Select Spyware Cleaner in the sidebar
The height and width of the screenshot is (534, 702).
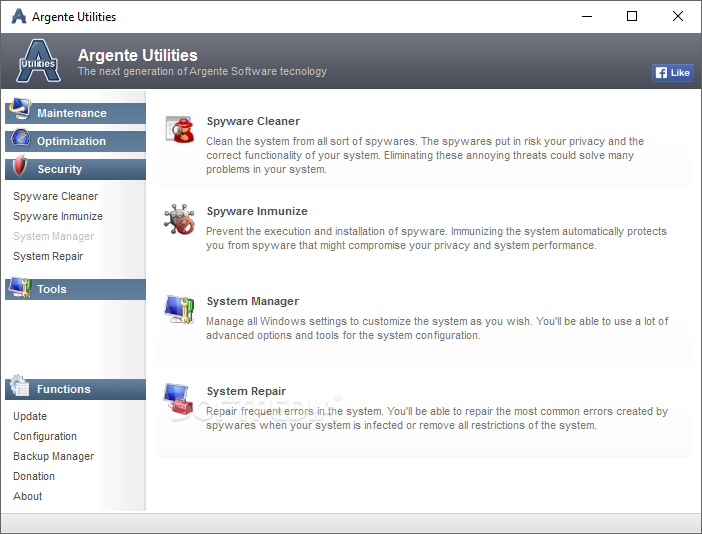pyautogui.click(x=56, y=196)
